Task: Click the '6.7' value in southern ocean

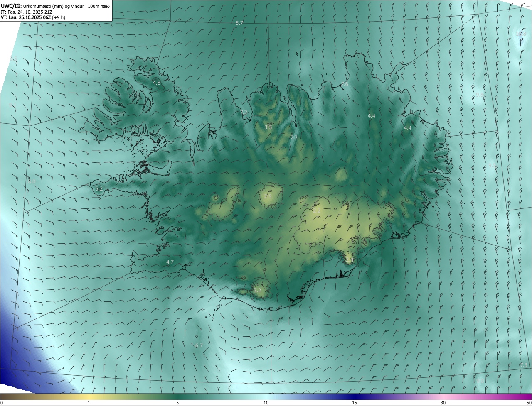Action: pos(199,346)
